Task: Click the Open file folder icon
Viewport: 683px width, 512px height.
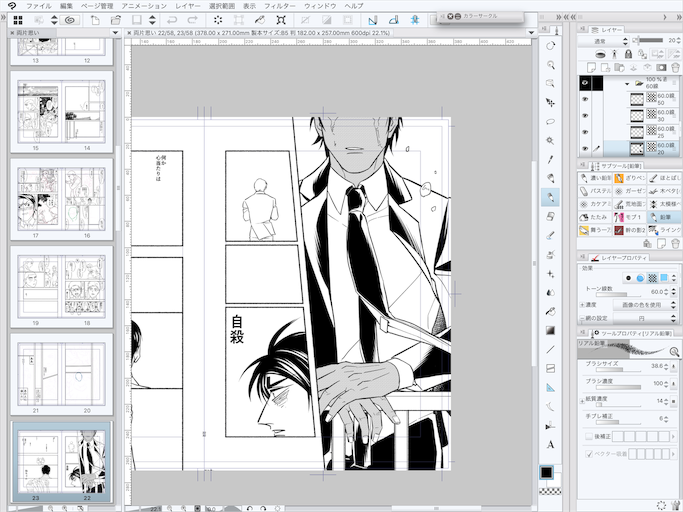Action: click(115, 20)
